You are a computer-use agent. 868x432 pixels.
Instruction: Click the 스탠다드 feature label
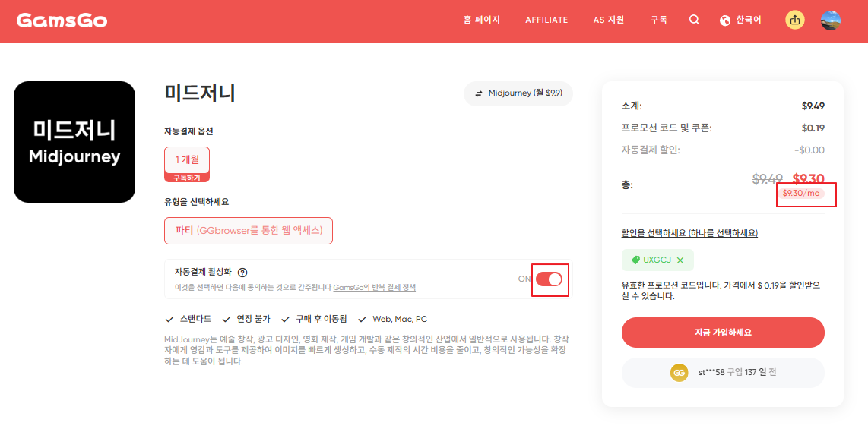pos(195,319)
